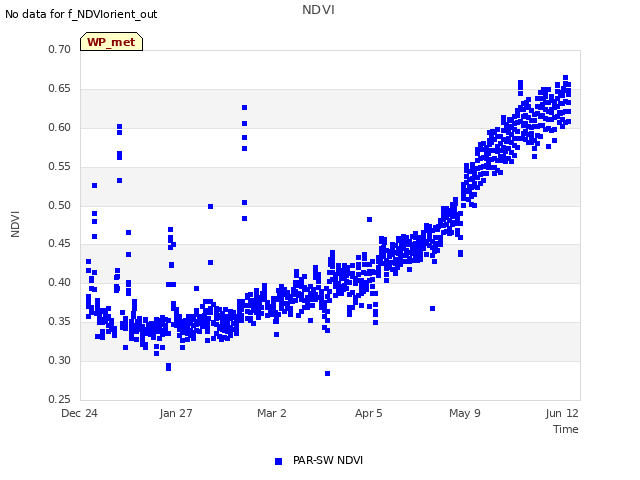The image size is (640, 480).
Task: Click the 0.30 y-axis tick label
Action: point(60,360)
